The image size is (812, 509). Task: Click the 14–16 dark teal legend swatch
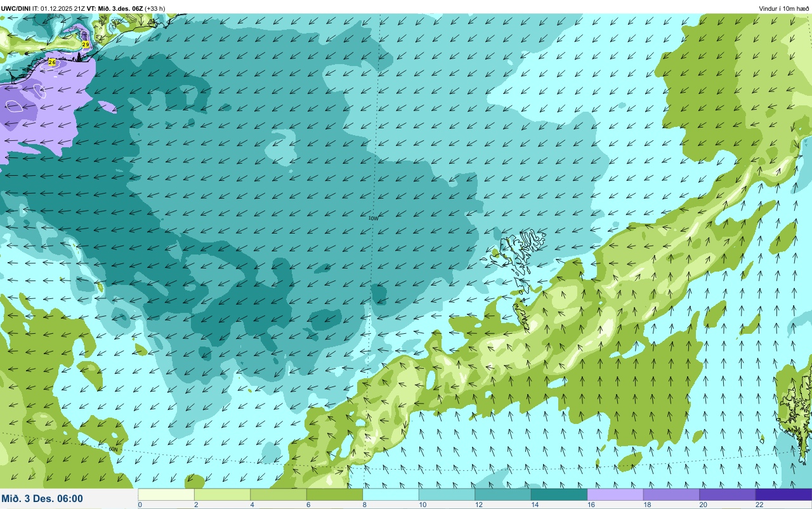click(559, 494)
